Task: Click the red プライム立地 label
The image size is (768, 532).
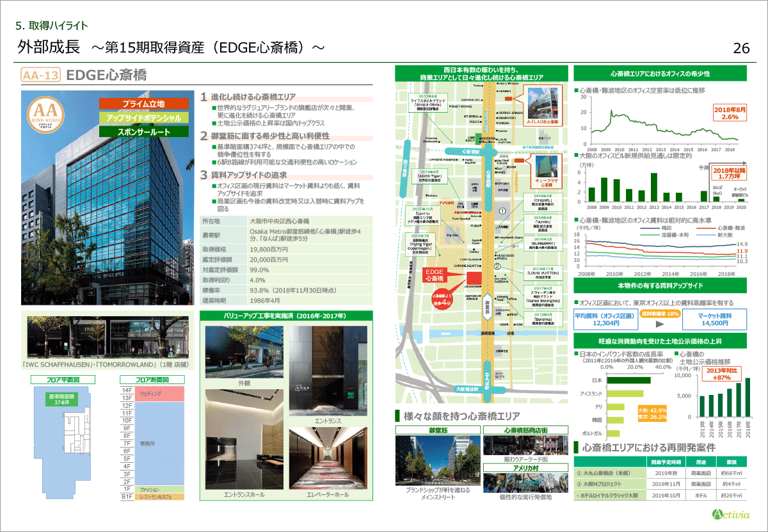Action: [144, 104]
